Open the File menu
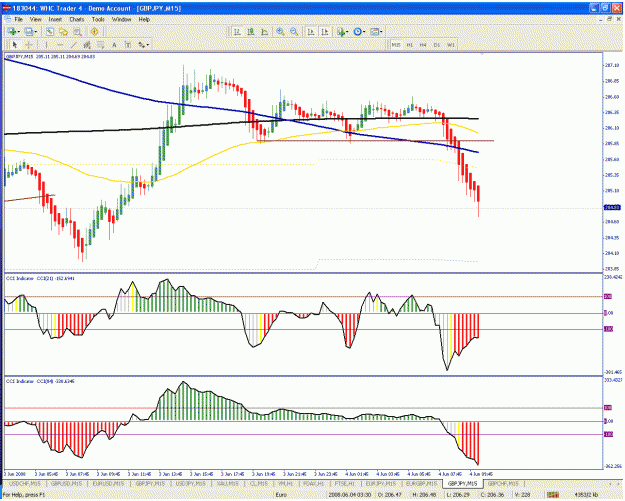 pos(19,19)
